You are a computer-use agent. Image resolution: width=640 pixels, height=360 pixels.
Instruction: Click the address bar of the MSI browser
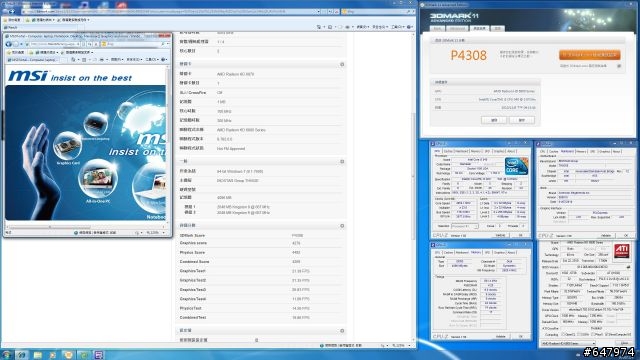tap(53, 44)
